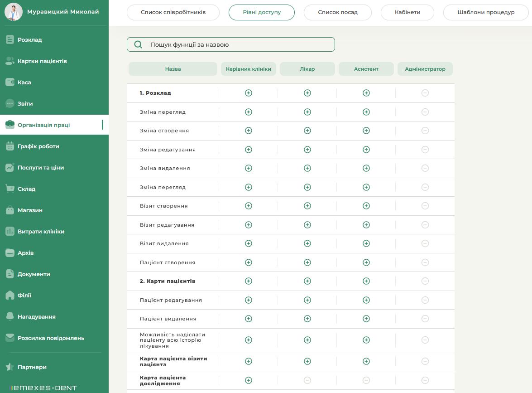Viewport: 532px width, 393px height.
Task: Open the Список співробітників tab
Action: pos(173,12)
